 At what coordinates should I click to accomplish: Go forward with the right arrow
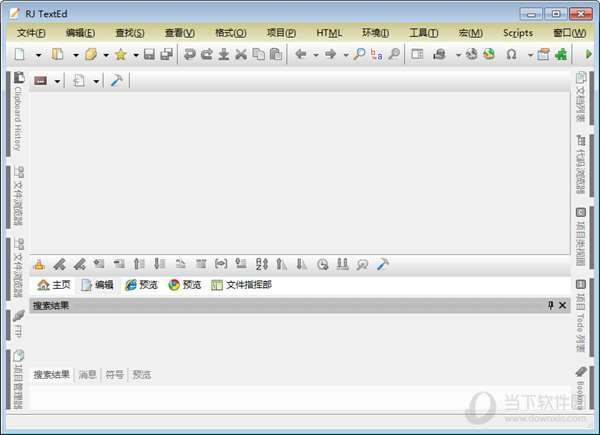click(x=330, y=54)
